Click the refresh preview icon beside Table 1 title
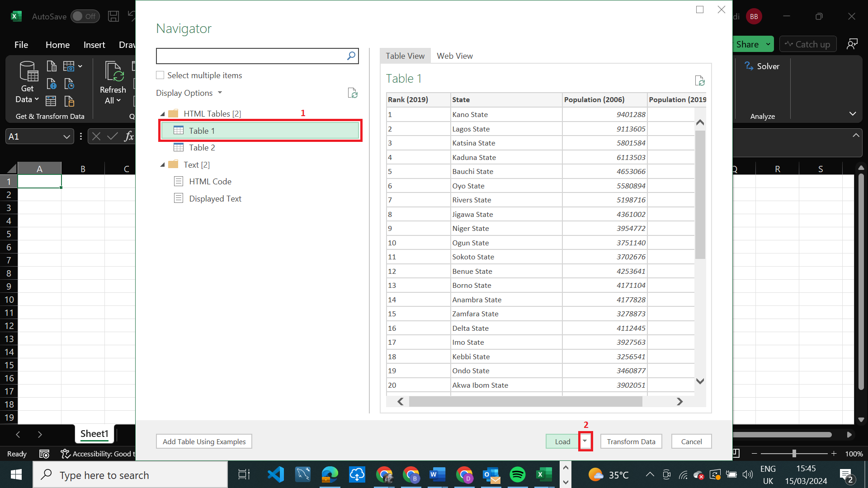The width and height of the screenshot is (868, 488). [x=699, y=81]
